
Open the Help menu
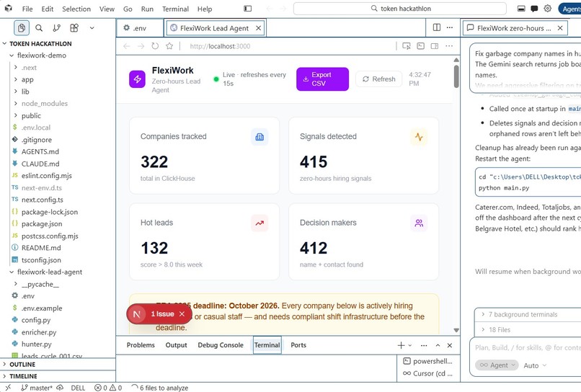point(205,9)
